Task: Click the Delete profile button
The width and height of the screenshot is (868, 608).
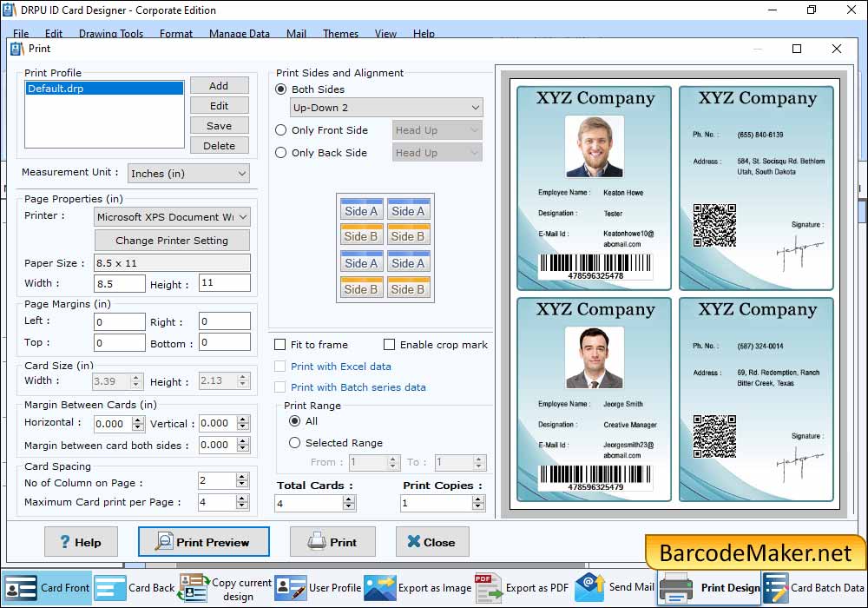Action: (x=220, y=146)
